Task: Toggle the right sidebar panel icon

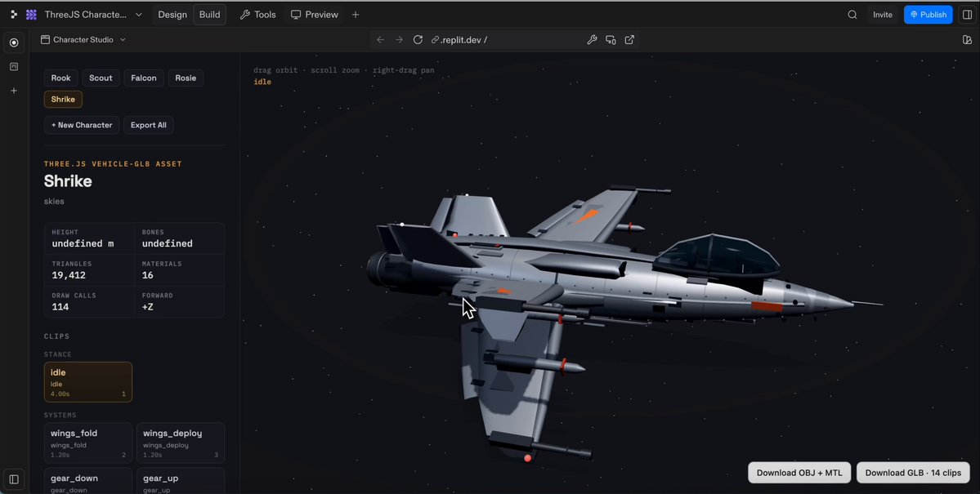Action: pos(967,15)
